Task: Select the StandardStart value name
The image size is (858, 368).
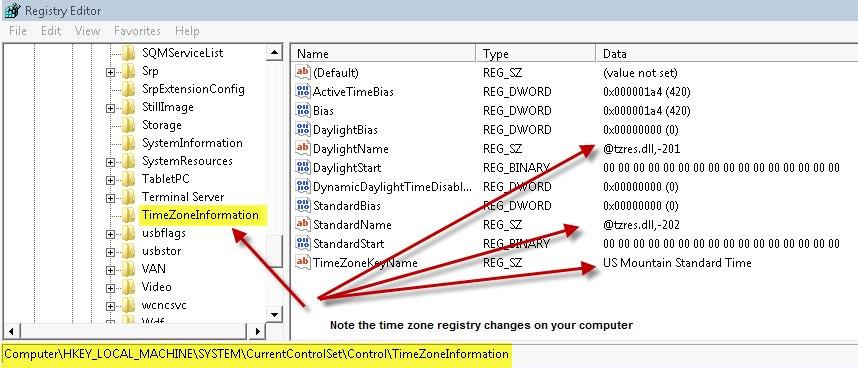Action: coord(349,243)
